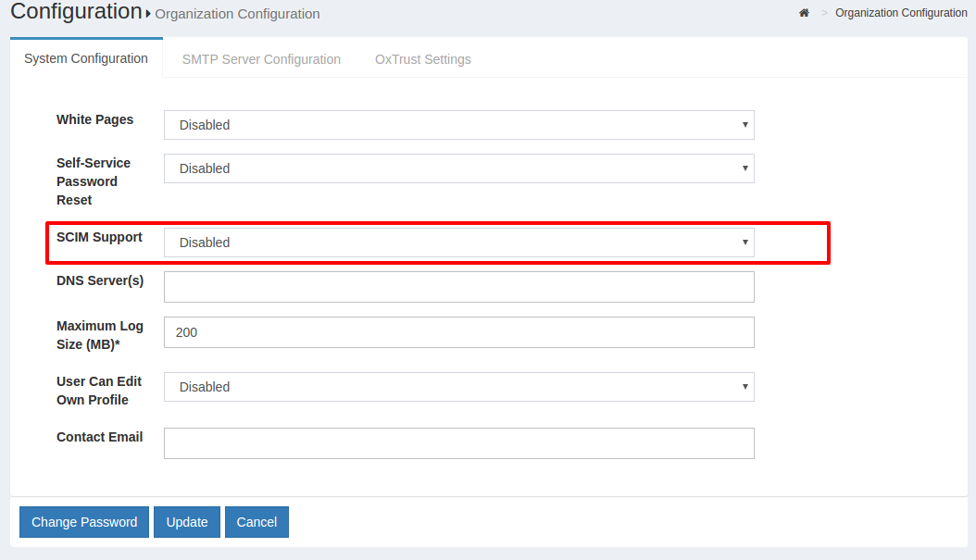Click into the Contact Email input box
Viewport: 976px width, 560px height.
coord(458,443)
